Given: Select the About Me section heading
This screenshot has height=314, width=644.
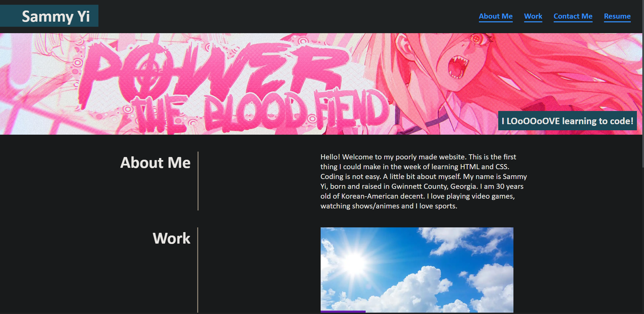Looking at the screenshot, I should pyautogui.click(x=155, y=163).
